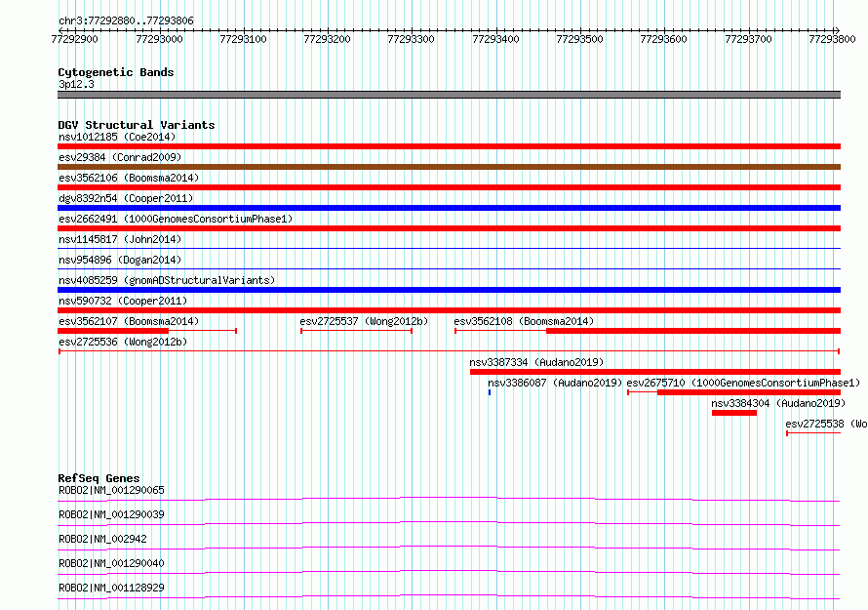Click ruler position 77293100
868x610 pixels.
click(243, 39)
